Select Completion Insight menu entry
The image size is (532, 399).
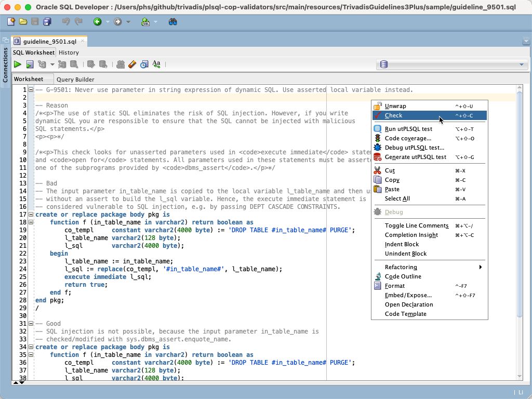[430, 235]
